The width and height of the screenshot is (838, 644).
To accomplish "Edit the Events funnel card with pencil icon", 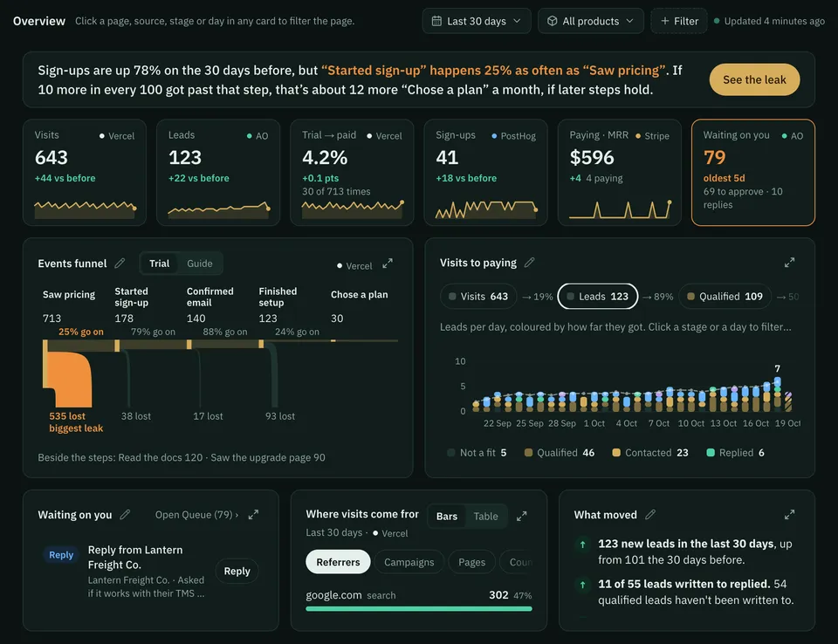I will pos(120,263).
